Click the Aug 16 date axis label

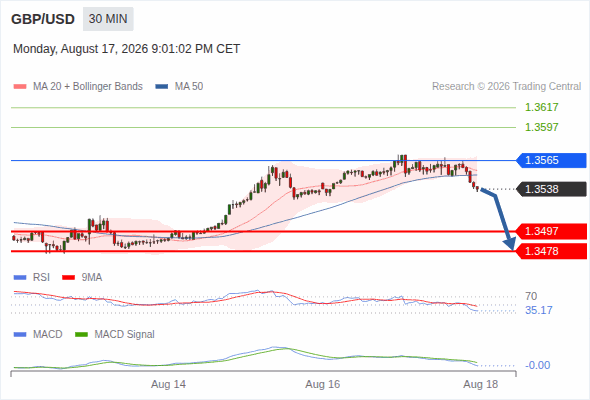click(x=322, y=384)
